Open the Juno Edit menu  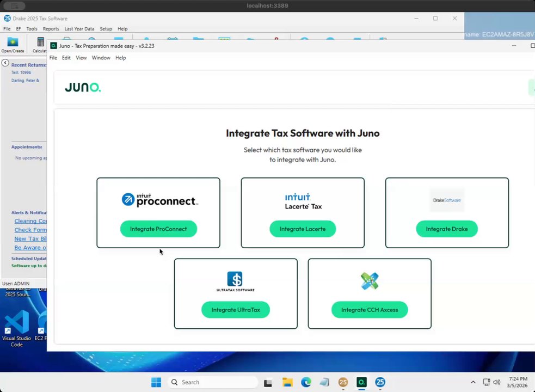click(66, 58)
